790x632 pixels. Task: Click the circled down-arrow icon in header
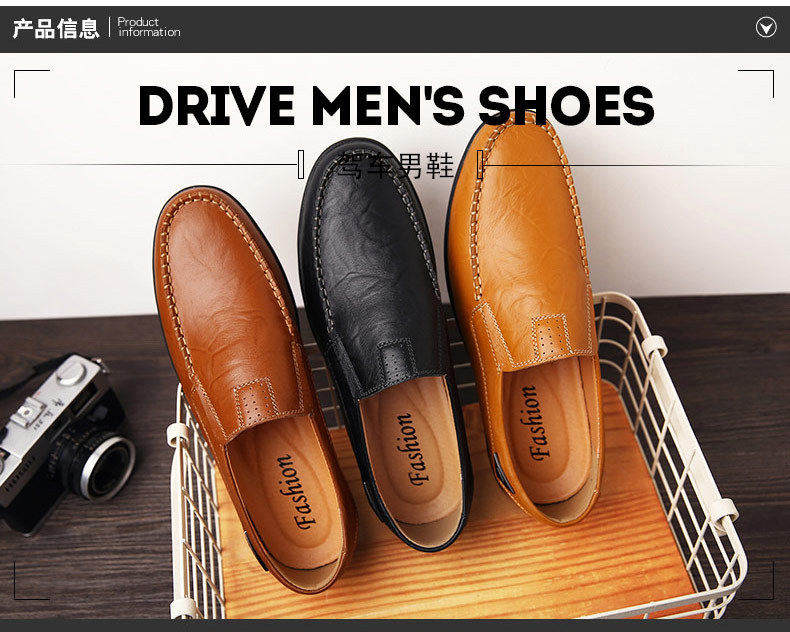click(x=766, y=27)
